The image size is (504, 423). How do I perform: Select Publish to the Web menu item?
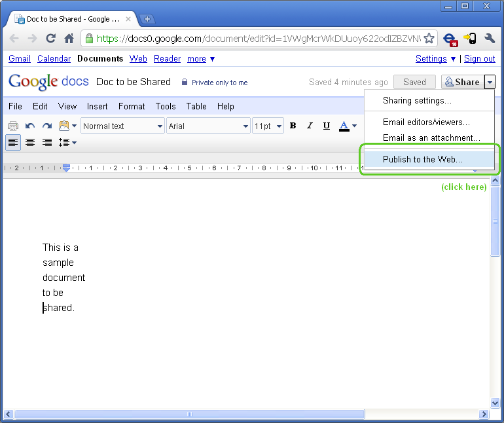(x=422, y=159)
